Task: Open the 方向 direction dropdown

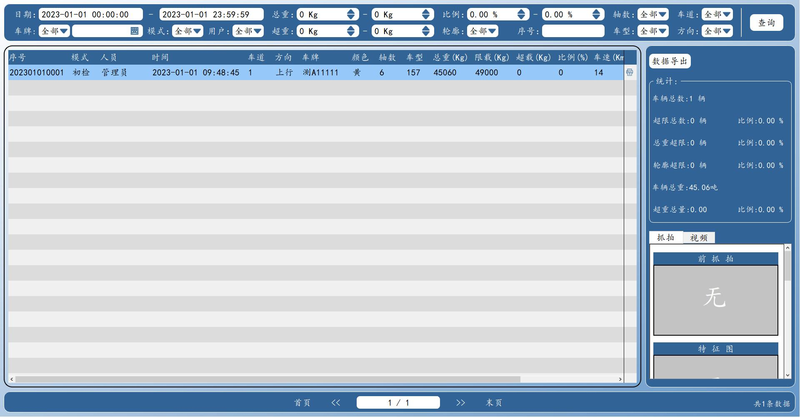Action: pos(717,31)
